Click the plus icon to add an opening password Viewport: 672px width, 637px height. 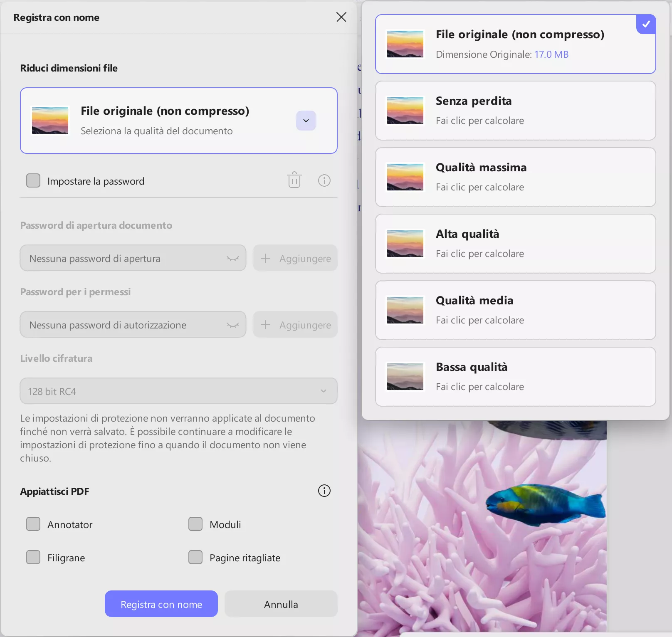265,258
